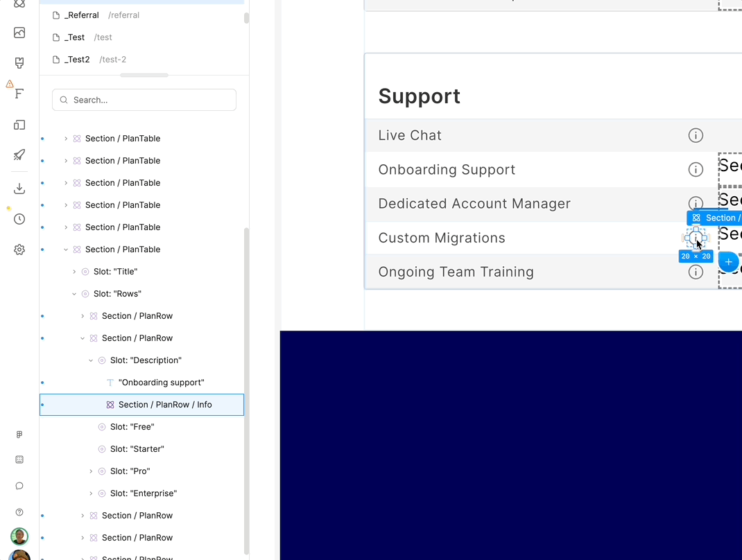Click the download/import icon in sidebar

pyautogui.click(x=19, y=189)
